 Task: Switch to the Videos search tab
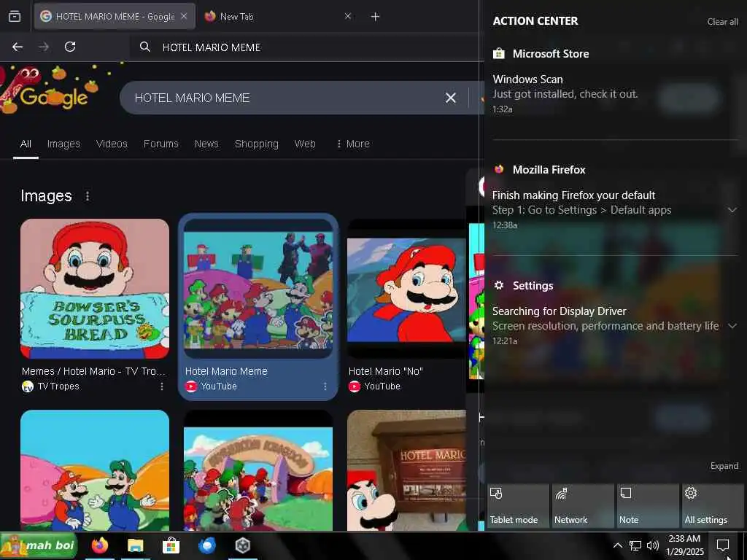pyautogui.click(x=112, y=144)
